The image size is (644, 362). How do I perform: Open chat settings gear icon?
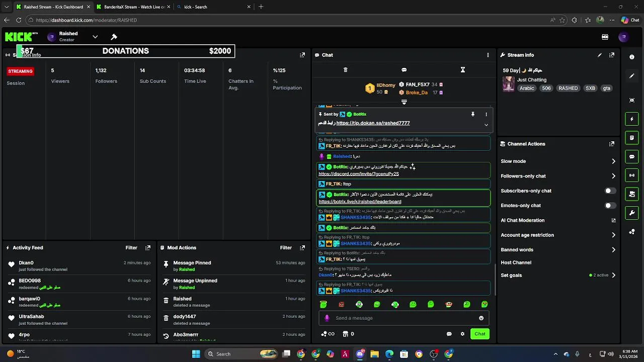(462, 334)
